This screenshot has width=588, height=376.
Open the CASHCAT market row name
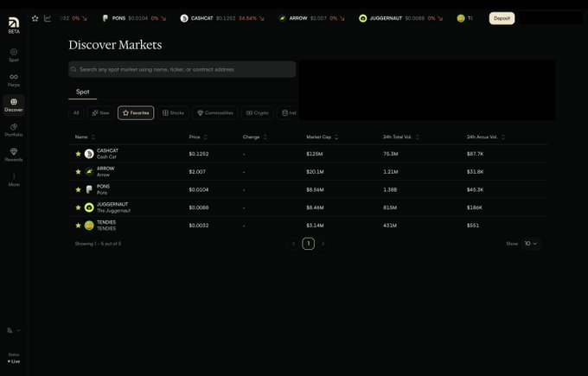tap(107, 154)
